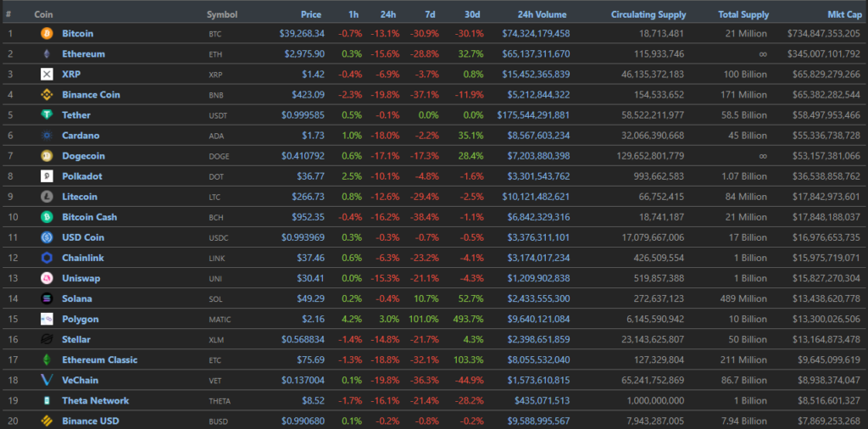Click the VeChain logo icon

[47, 380]
